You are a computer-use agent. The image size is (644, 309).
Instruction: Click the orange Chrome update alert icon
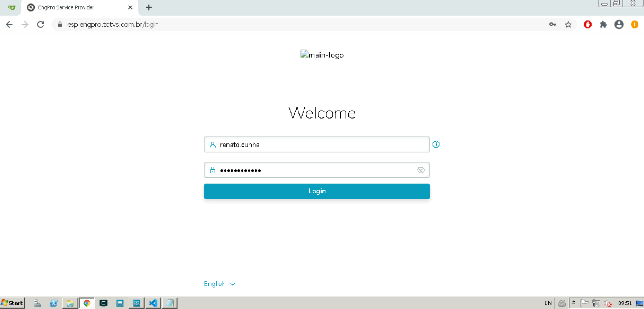[x=635, y=25]
